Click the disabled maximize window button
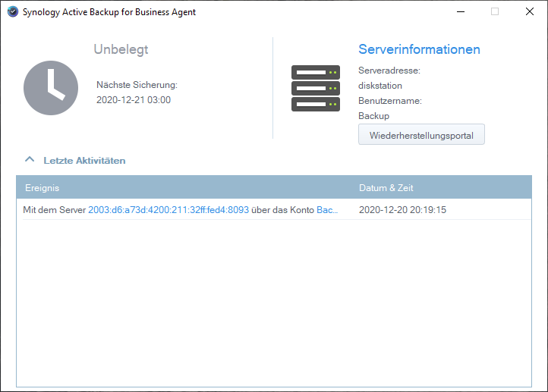Viewport: 548px width, 392px height. tap(495, 11)
